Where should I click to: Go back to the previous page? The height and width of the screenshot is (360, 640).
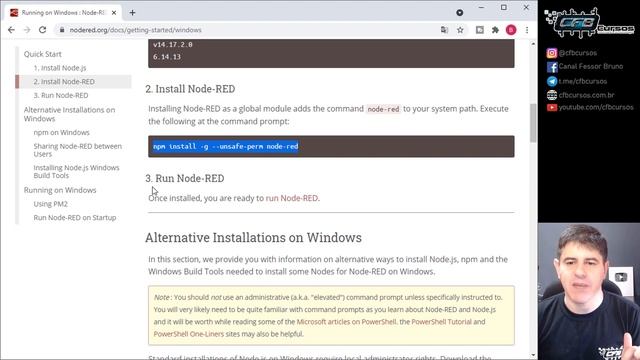click(11, 30)
